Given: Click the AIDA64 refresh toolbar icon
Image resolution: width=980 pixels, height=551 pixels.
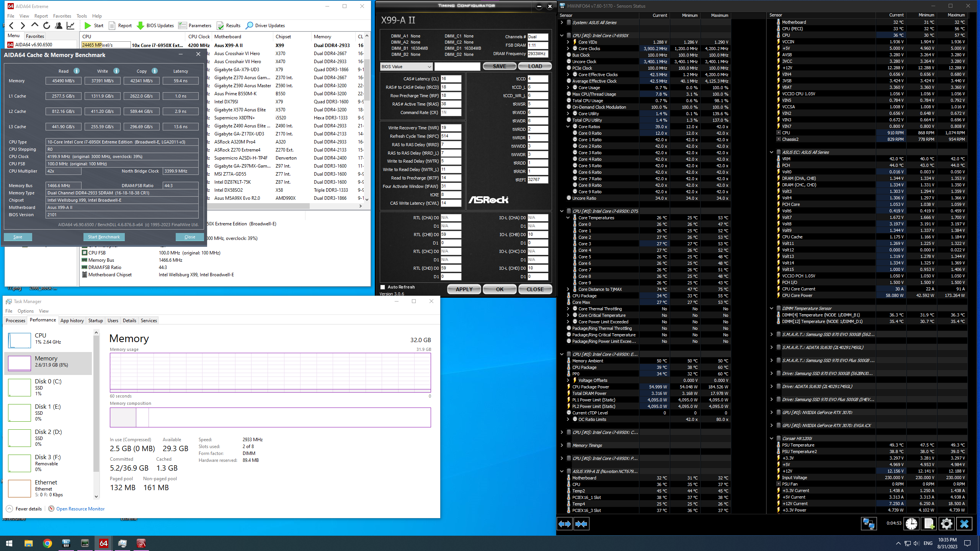Looking at the screenshot, I should (x=47, y=26).
